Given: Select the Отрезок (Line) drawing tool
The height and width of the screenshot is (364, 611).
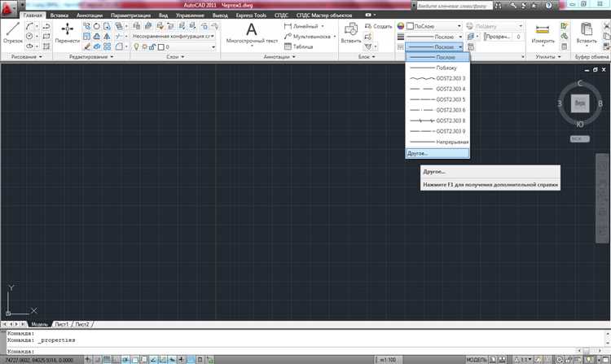Looking at the screenshot, I should tap(12, 33).
